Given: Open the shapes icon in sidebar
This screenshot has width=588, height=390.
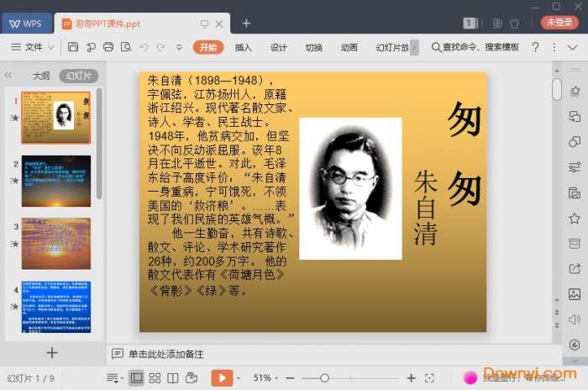Looking at the screenshot, I should click(x=575, y=141).
